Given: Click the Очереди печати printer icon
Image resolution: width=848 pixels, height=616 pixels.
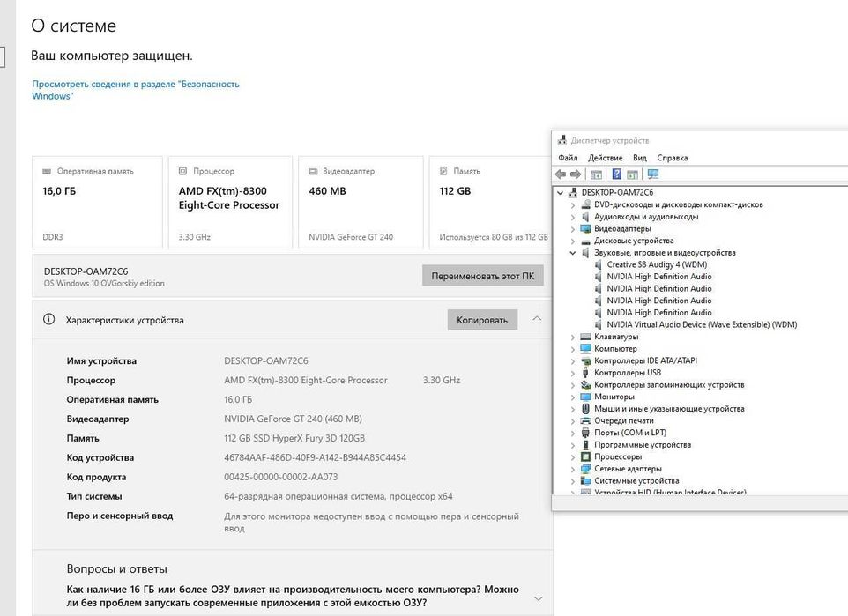Looking at the screenshot, I should point(585,420).
